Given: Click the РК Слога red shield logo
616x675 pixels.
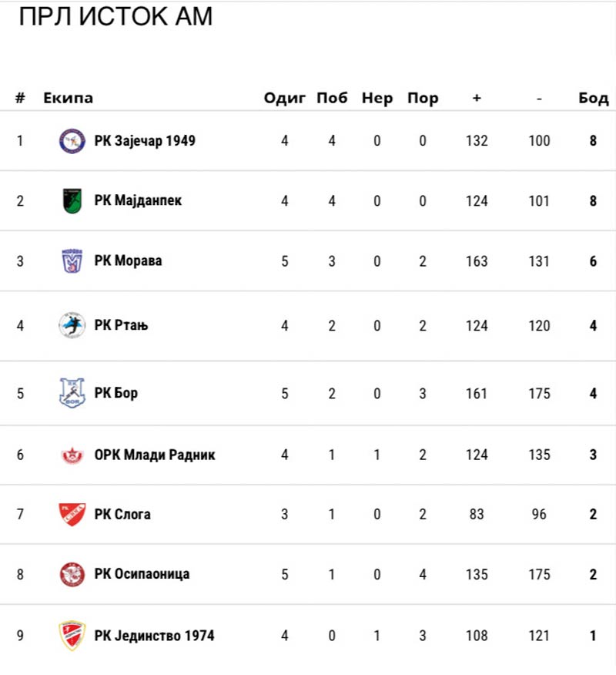Looking at the screenshot, I should point(72,514).
